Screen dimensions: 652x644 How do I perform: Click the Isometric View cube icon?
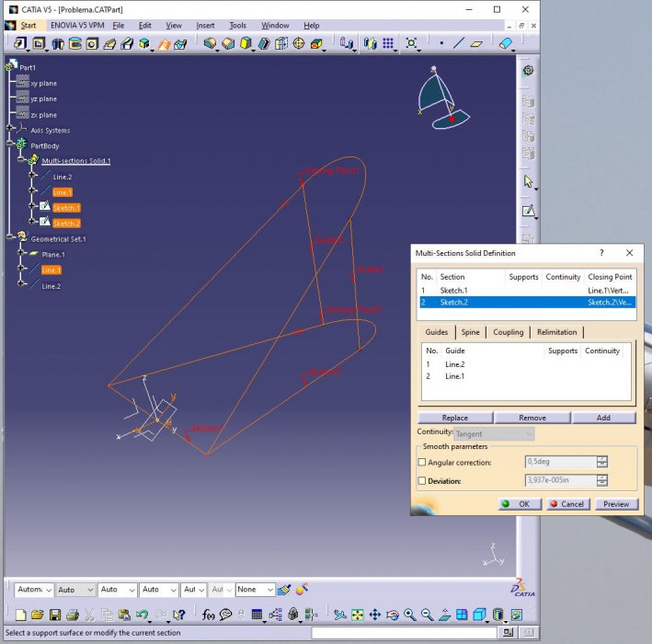coord(480,615)
